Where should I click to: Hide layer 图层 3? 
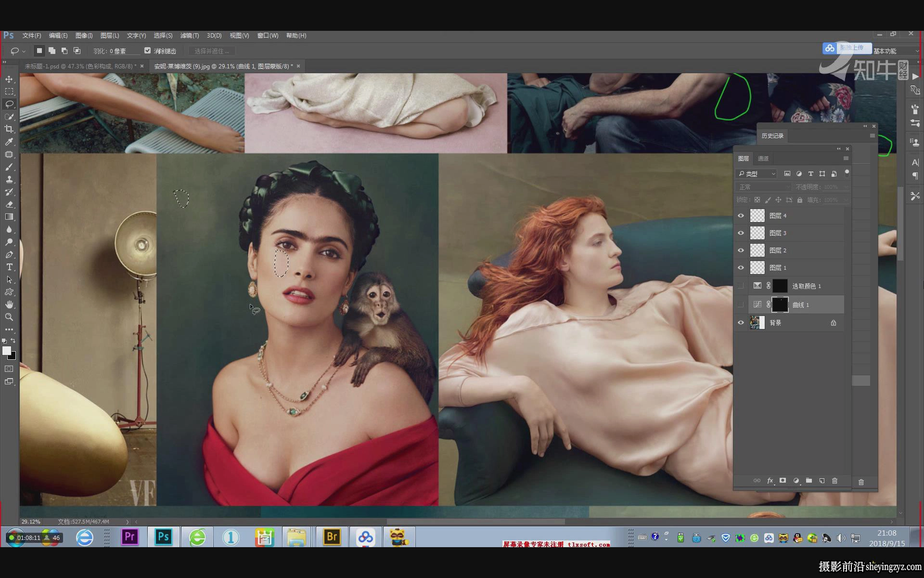[741, 233]
